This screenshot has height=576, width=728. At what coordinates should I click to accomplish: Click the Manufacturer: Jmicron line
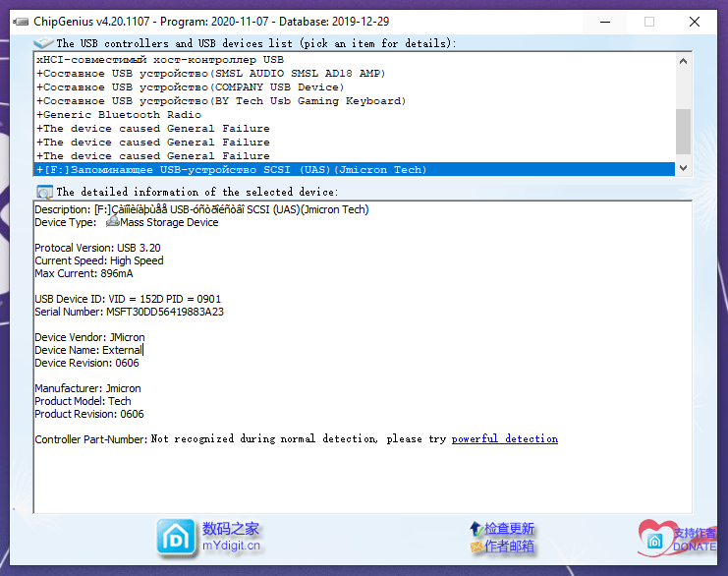[x=87, y=388]
